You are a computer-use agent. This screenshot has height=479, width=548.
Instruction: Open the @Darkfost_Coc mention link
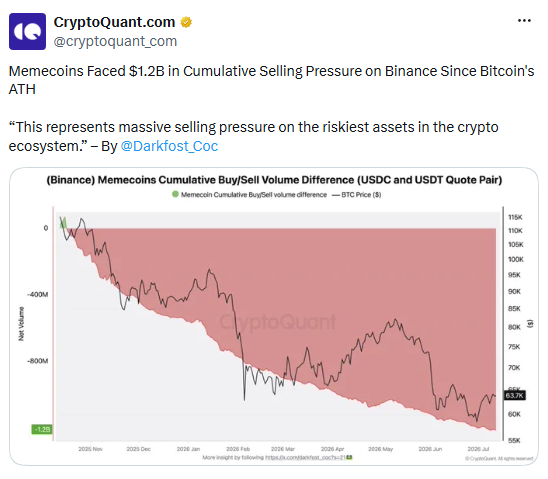(x=169, y=146)
